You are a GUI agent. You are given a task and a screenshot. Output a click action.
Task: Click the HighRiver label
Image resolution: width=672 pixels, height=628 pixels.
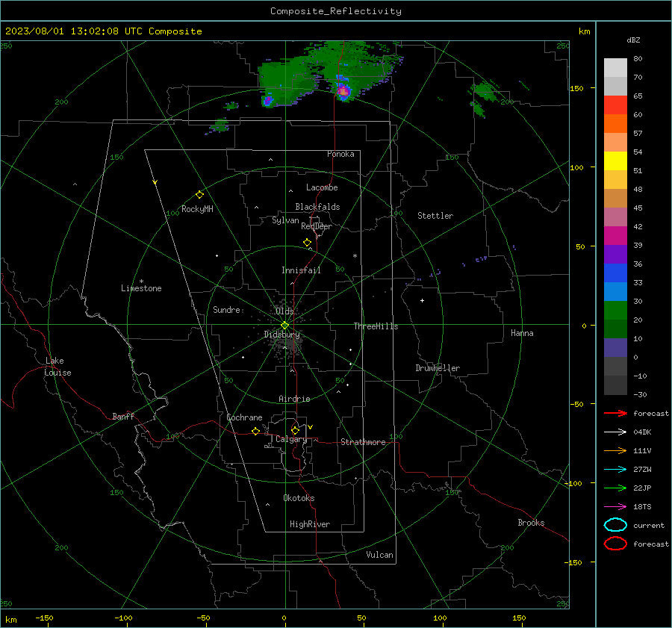pyautogui.click(x=310, y=524)
